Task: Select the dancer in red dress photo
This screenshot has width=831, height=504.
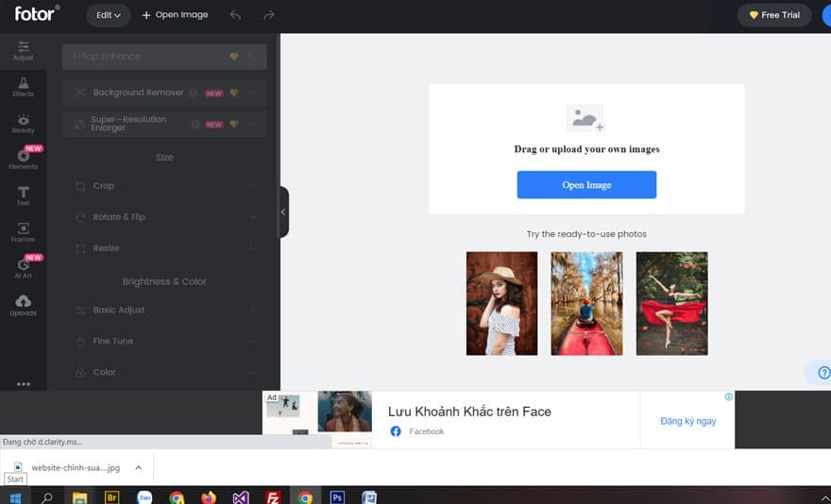Action: [x=671, y=304]
